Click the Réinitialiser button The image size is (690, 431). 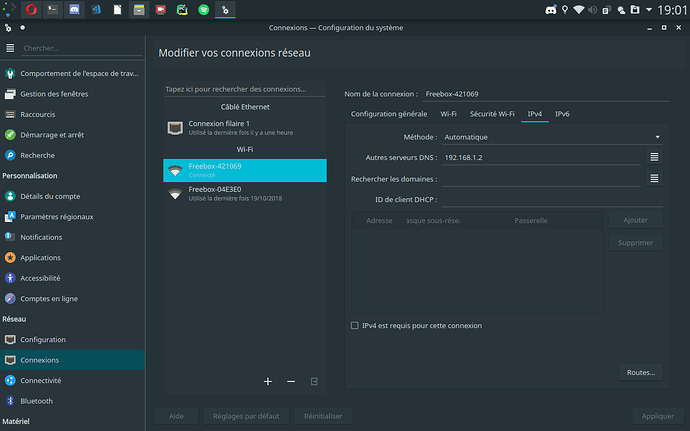click(323, 416)
